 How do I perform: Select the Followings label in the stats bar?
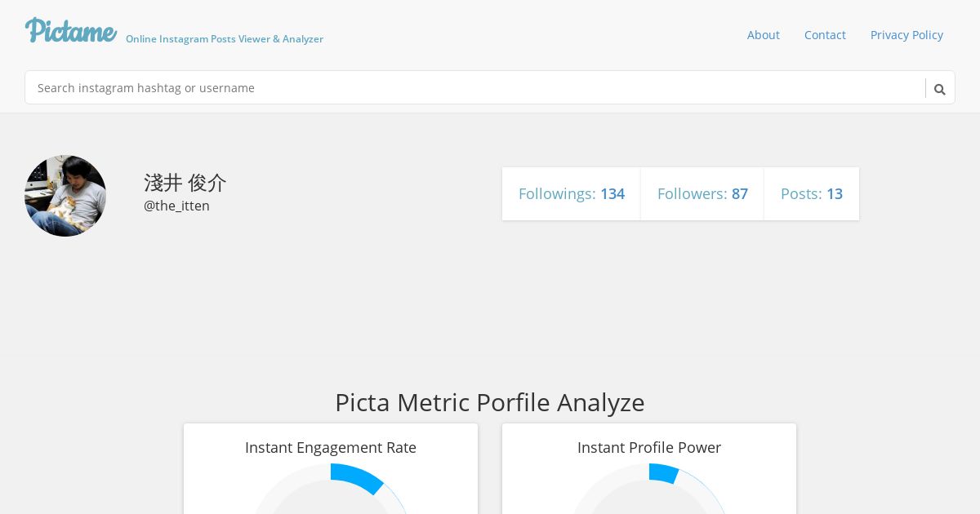pos(557,194)
